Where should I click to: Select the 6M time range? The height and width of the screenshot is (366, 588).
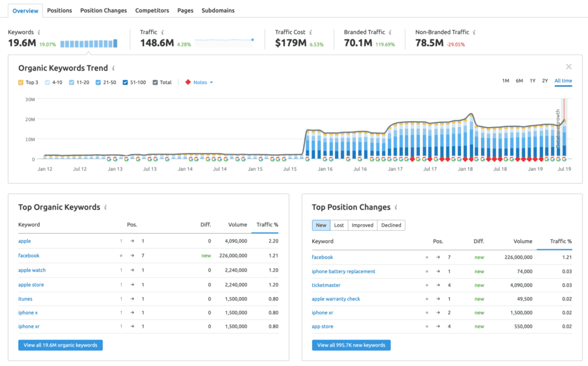pyautogui.click(x=519, y=81)
